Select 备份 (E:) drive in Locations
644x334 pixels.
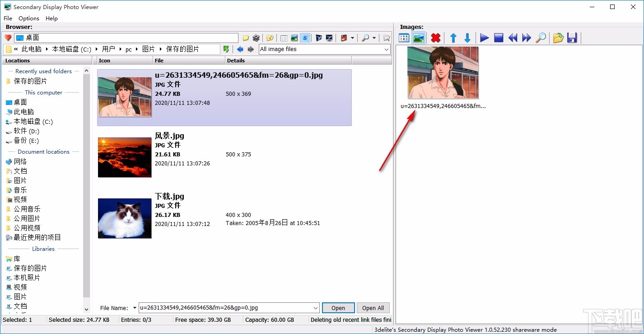click(x=26, y=141)
